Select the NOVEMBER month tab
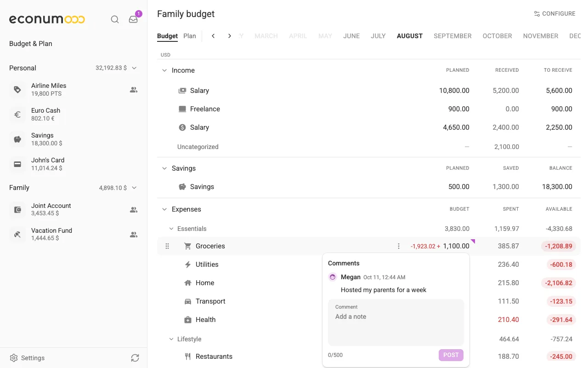Screen dimensions: 588x368 541,36
